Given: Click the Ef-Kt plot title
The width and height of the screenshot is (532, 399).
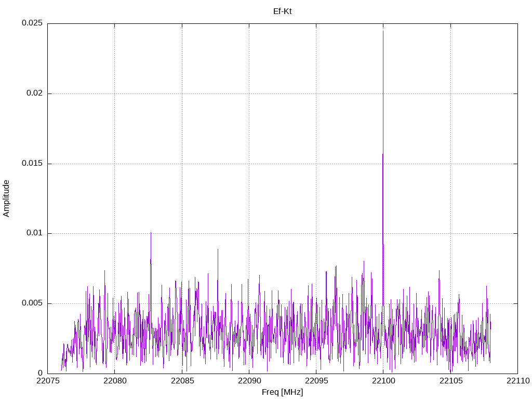Looking at the screenshot, I should 282,11.
